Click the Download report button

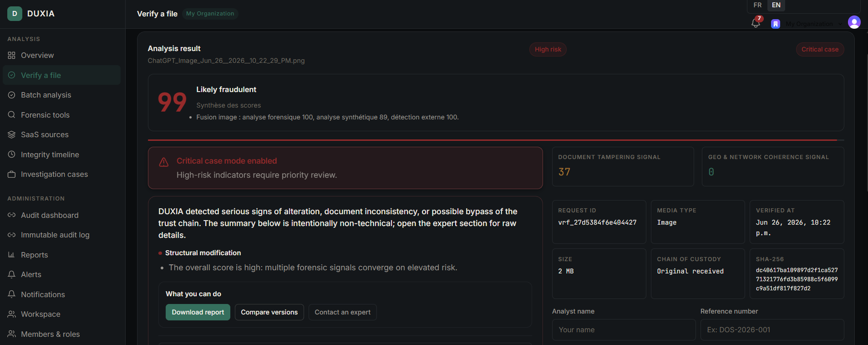198,312
